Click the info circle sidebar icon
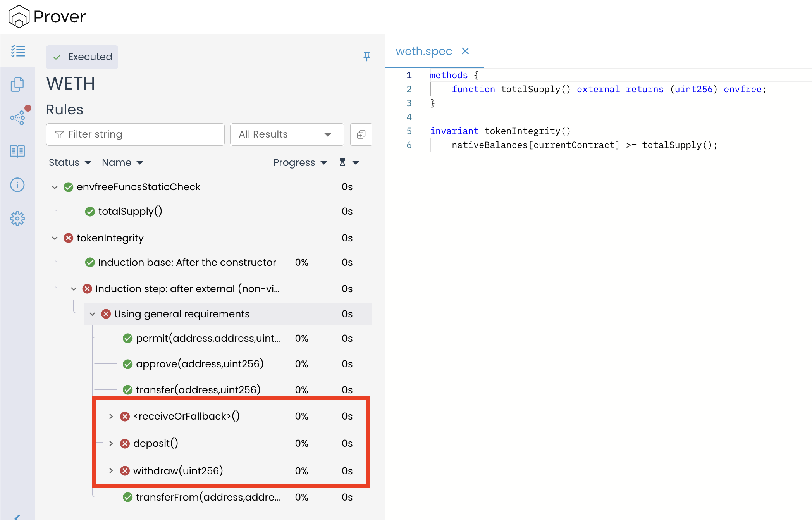 17,185
